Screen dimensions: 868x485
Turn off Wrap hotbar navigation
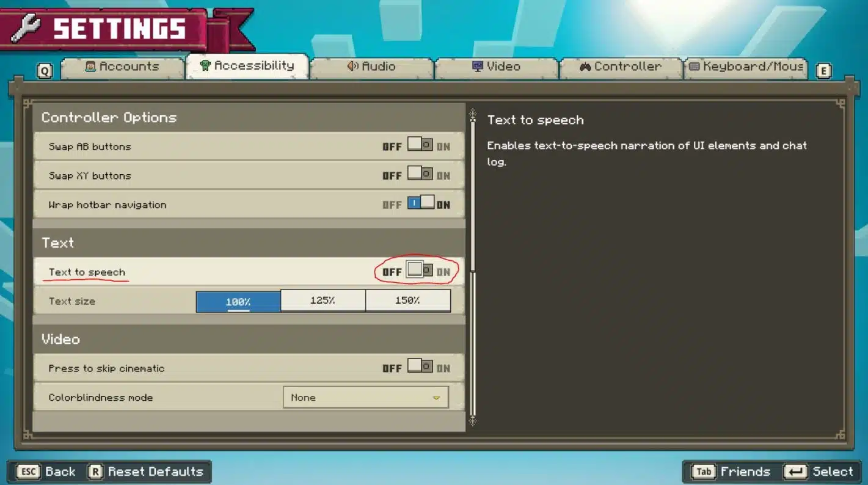420,203
